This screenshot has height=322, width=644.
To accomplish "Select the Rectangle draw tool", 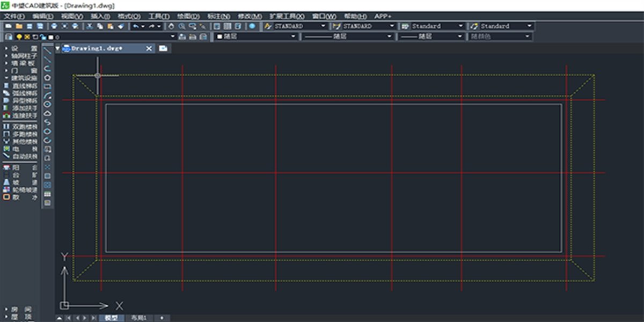I will pyautogui.click(x=48, y=86).
